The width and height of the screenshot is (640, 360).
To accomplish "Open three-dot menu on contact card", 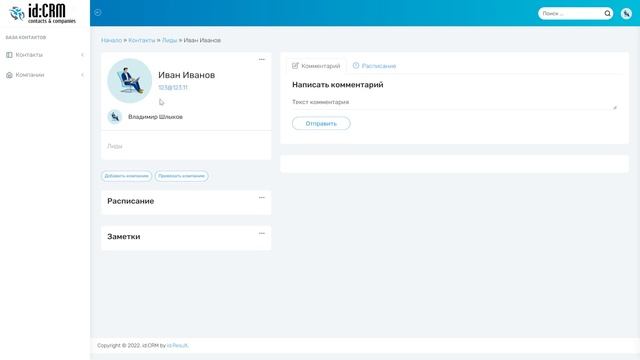I will coord(262,60).
